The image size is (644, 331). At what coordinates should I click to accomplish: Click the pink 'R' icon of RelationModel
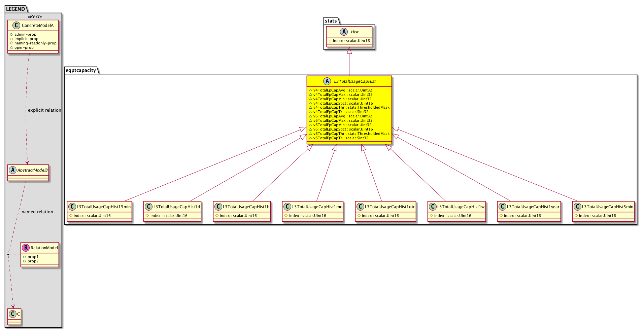tap(26, 248)
